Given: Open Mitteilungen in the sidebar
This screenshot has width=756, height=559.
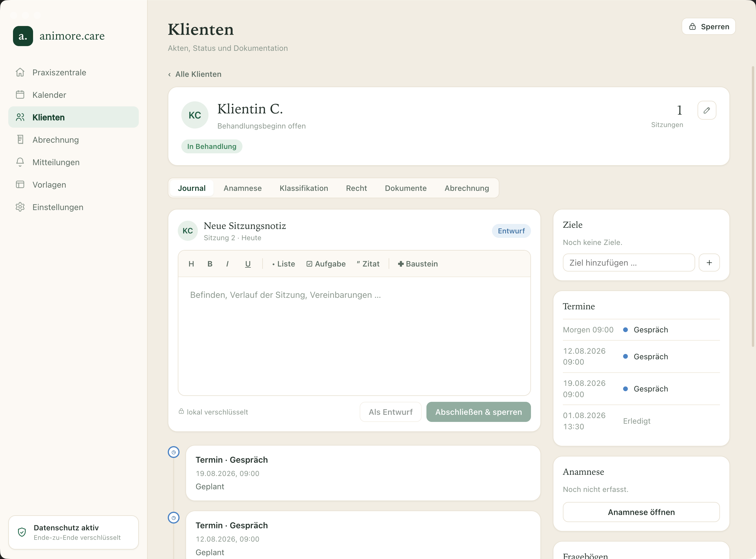Looking at the screenshot, I should (74, 162).
